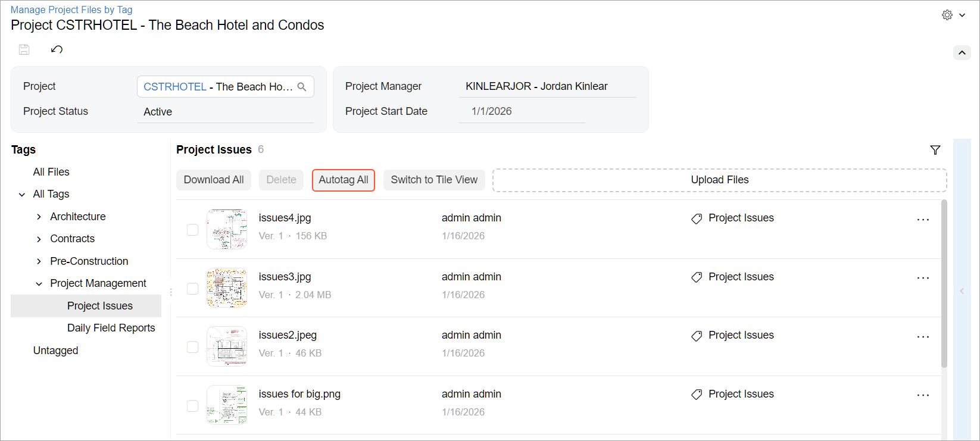The width and height of the screenshot is (980, 441).
Task: Click the CSTRHOTEL project link
Action: [x=175, y=87]
